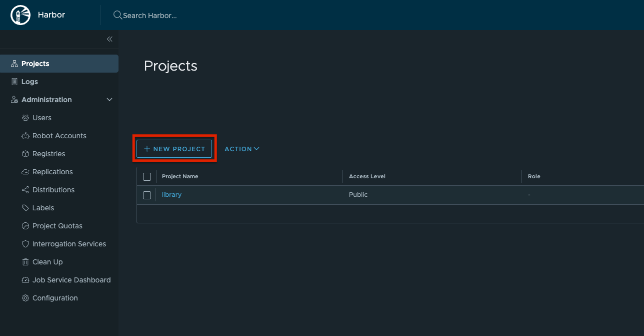Click the Users group icon
The image size is (644, 336).
point(25,118)
